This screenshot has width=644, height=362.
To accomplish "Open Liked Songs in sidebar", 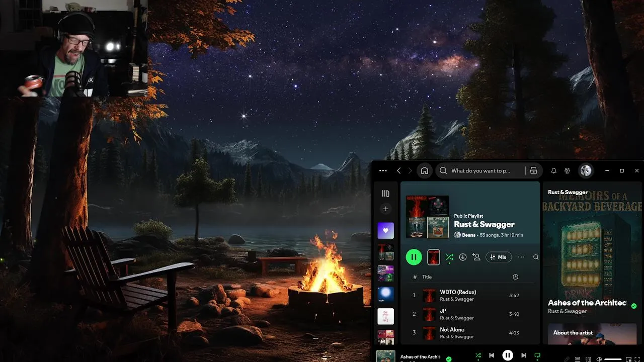I will [385, 231].
